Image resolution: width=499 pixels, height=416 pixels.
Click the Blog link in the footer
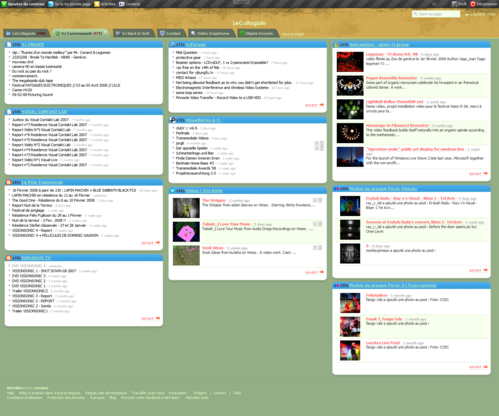pyautogui.click(x=113, y=398)
